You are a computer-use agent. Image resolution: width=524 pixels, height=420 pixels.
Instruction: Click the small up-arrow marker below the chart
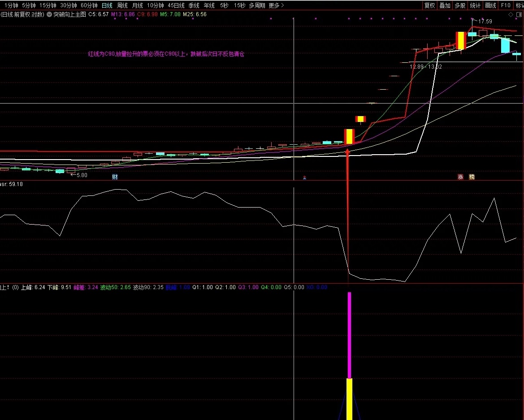pyautogui.click(x=304, y=178)
